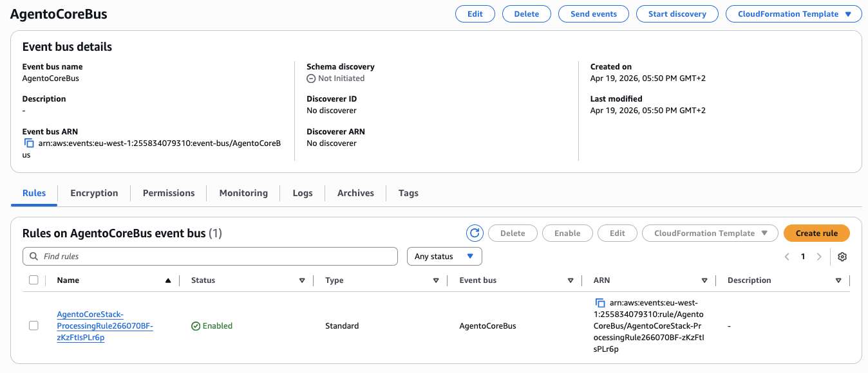Click page number 1 in pagination
Screen dimensions: 868x373
coord(803,257)
